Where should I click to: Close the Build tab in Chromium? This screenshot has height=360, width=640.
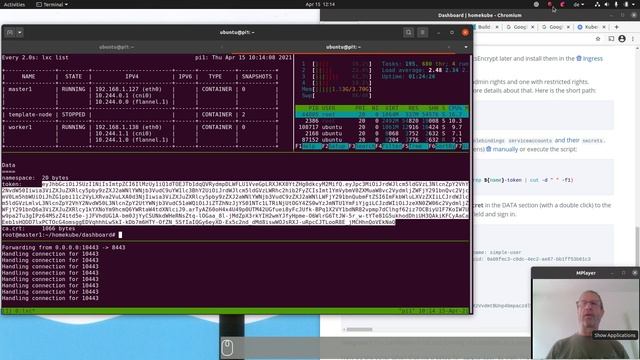point(497,27)
